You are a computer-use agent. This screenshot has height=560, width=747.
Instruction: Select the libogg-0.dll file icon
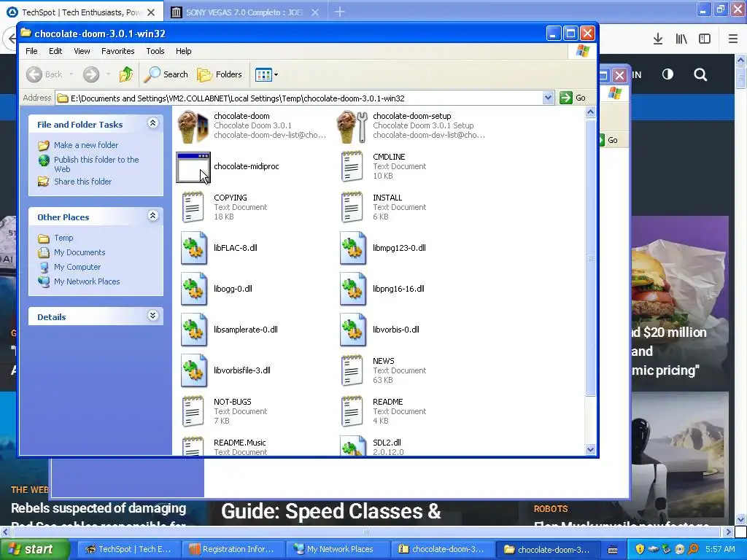click(x=194, y=289)
